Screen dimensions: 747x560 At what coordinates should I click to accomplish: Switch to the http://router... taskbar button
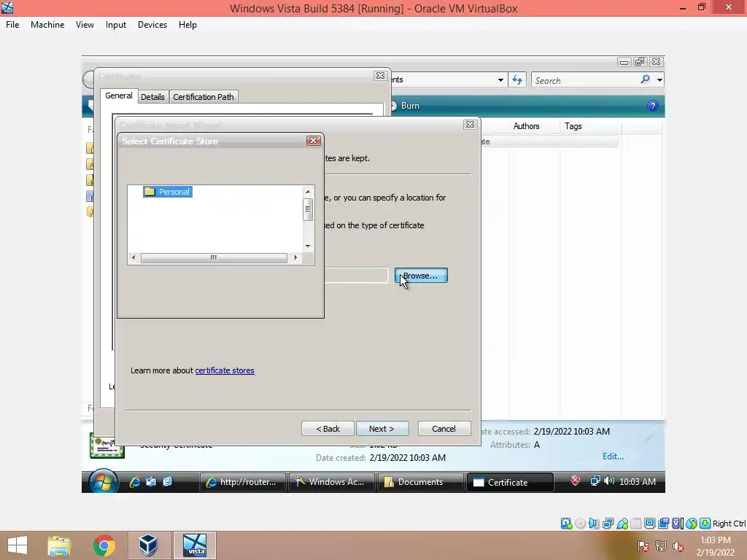[x=242, y=482]
